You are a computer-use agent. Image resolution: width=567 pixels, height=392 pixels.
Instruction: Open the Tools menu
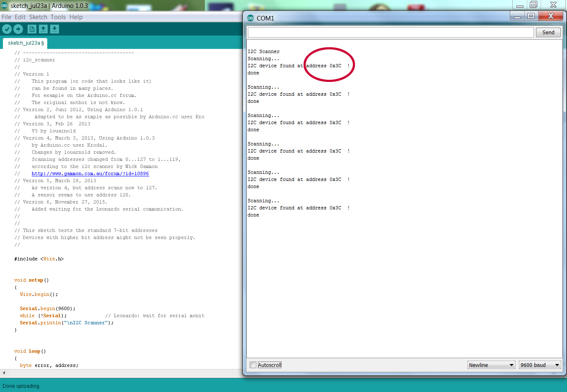[58, 17]
